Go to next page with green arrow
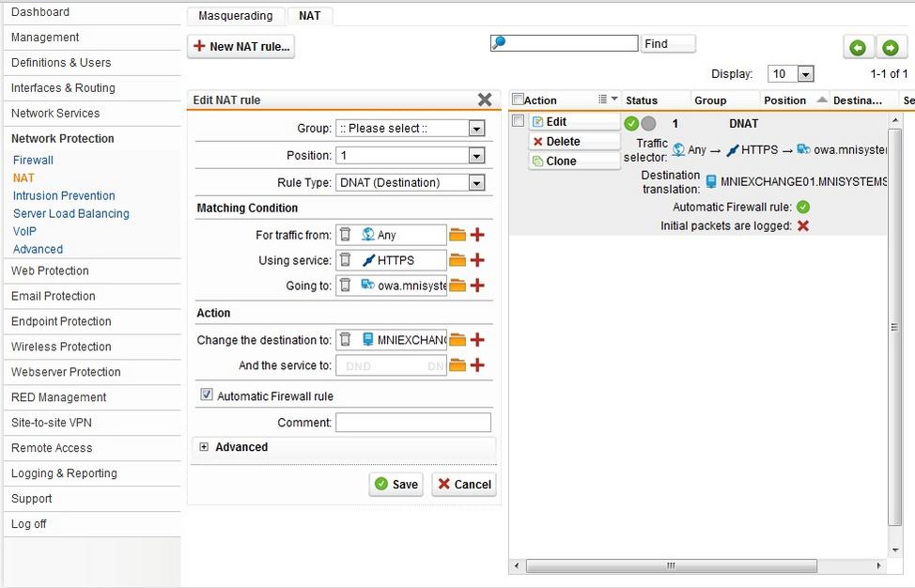The width and height of the screenshot is (915, 588). pyautogui.click(x=890, y=47)
